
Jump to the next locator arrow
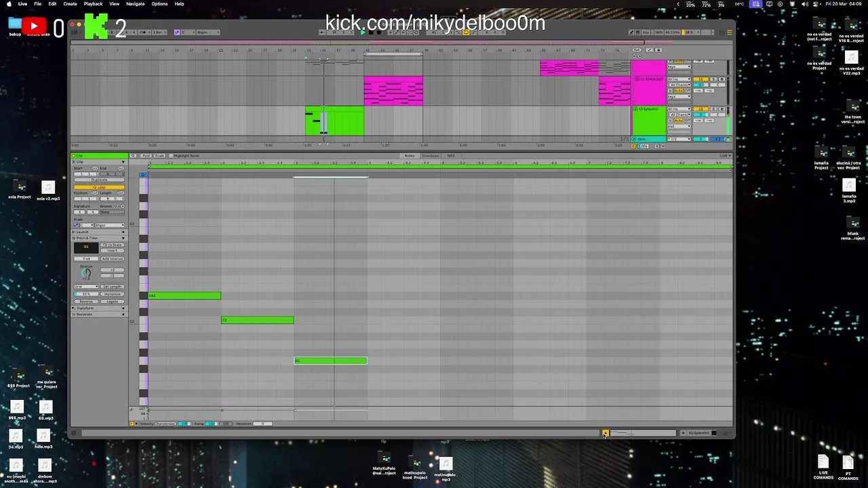639,56
